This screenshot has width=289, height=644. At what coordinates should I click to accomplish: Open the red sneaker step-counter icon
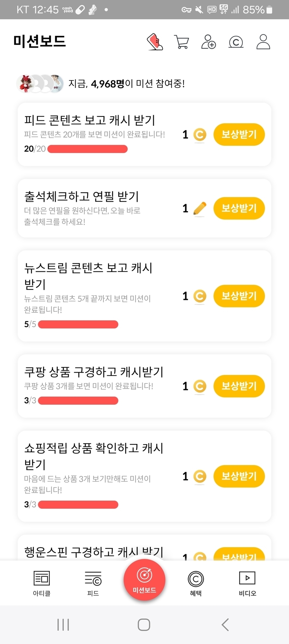155,42
